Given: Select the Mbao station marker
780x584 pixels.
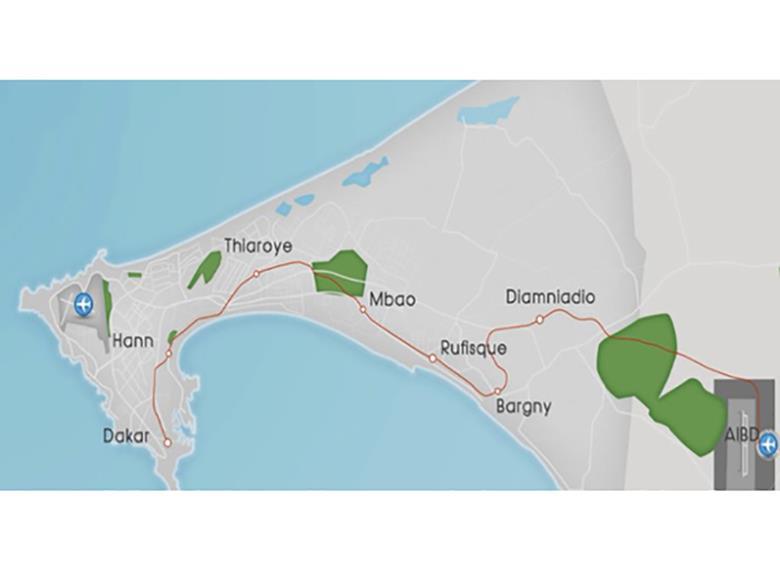Looking at the screenshot, I should 363,309.
